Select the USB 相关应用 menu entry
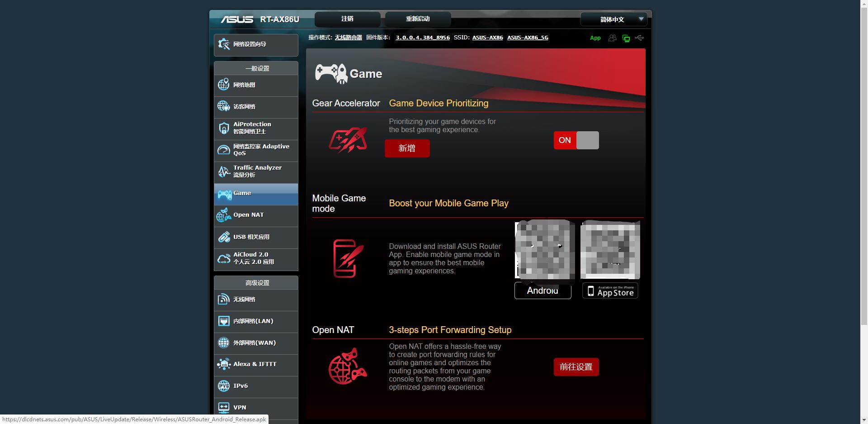Screen dimensions: 868x424 [256, 237]
